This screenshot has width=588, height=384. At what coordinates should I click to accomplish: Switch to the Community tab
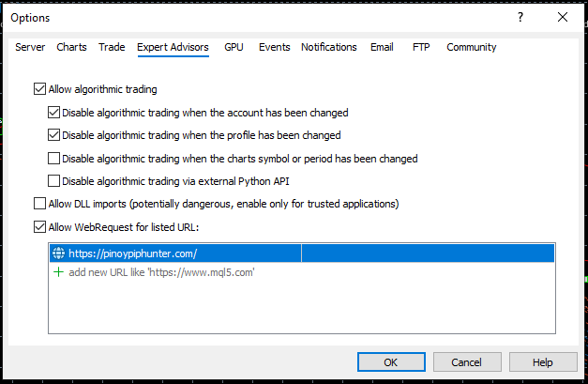(471, 47)
